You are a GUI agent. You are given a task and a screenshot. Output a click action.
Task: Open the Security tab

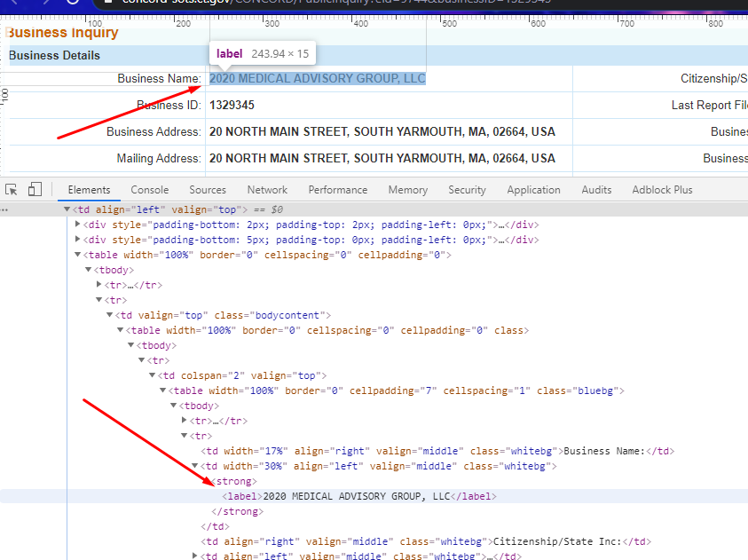[467, 190]
